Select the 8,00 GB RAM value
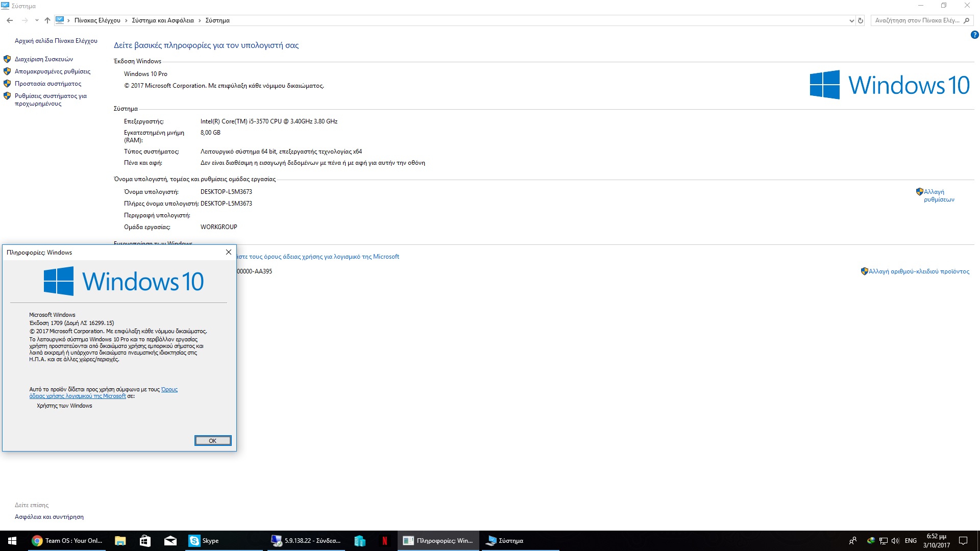 point(210,133)
